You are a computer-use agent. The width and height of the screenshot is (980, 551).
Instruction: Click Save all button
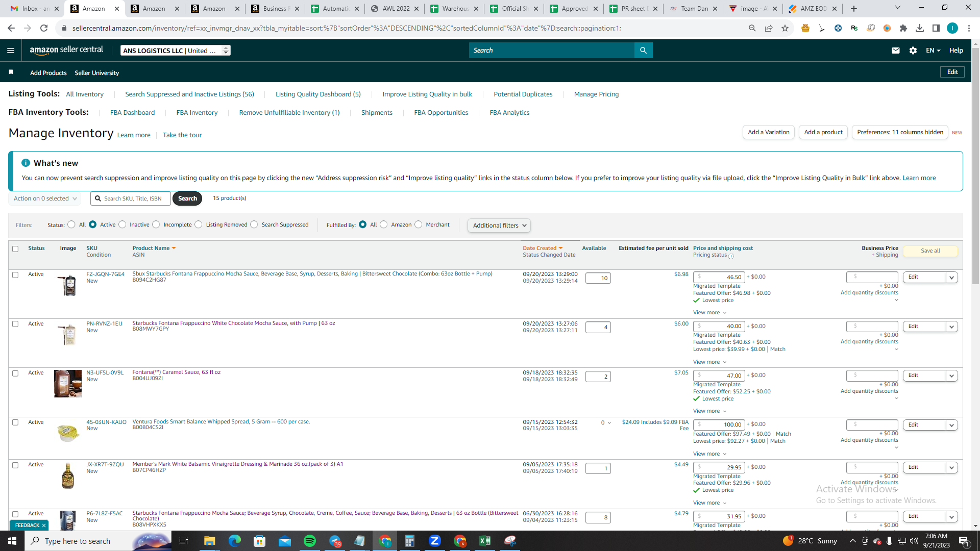coord(930,251)
